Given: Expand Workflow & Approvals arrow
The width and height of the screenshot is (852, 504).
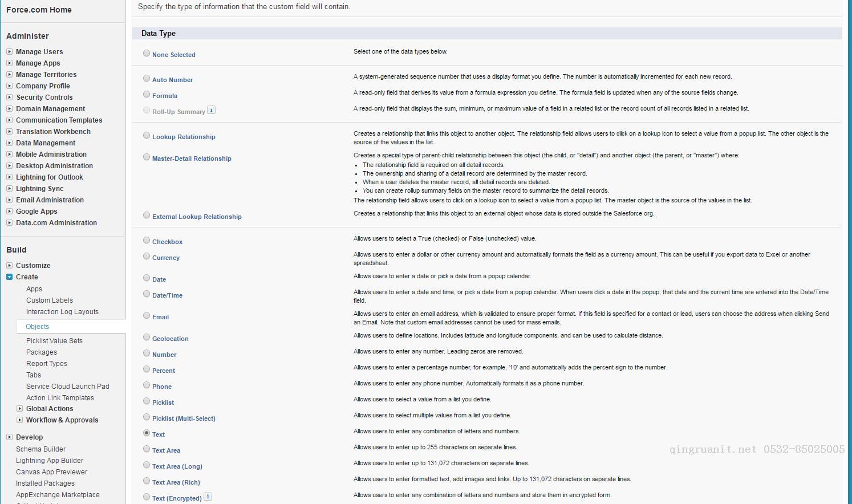Looking at the screenshot, I should coord(19,420).
